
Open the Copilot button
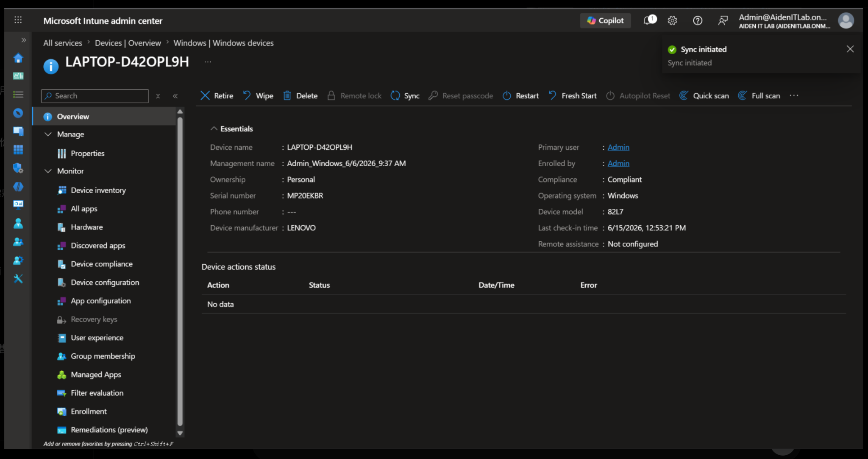coord(605,20)
